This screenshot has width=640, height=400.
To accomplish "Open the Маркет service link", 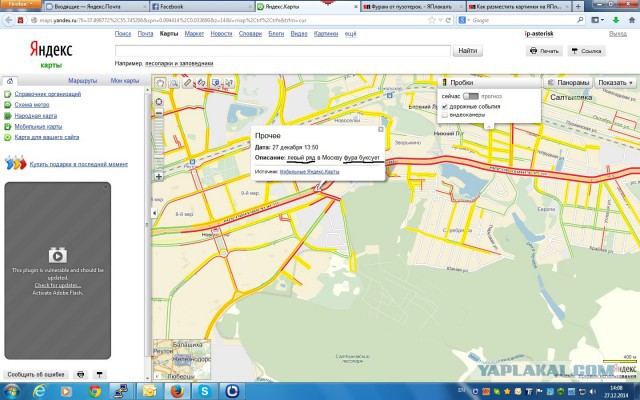I will (194, 34).
